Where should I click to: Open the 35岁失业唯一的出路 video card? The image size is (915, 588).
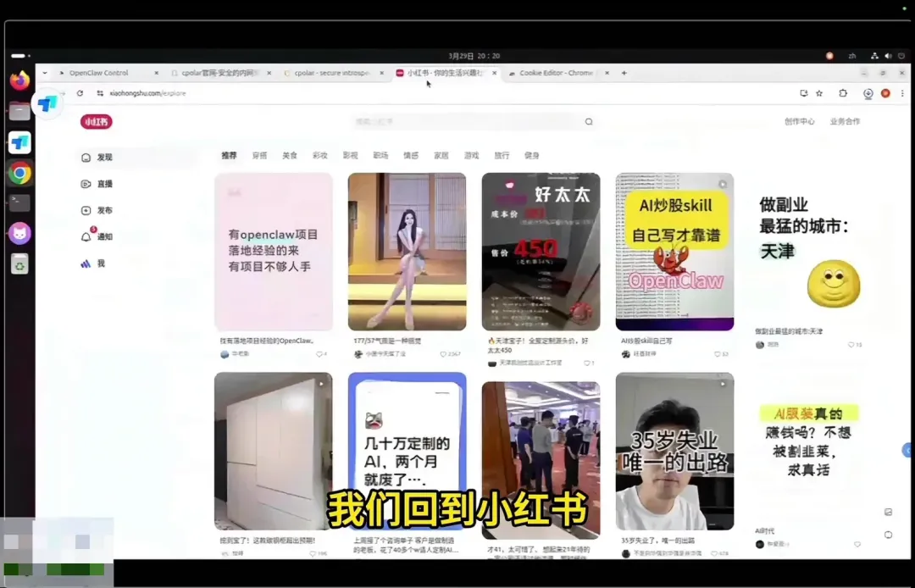click(674, 452)
